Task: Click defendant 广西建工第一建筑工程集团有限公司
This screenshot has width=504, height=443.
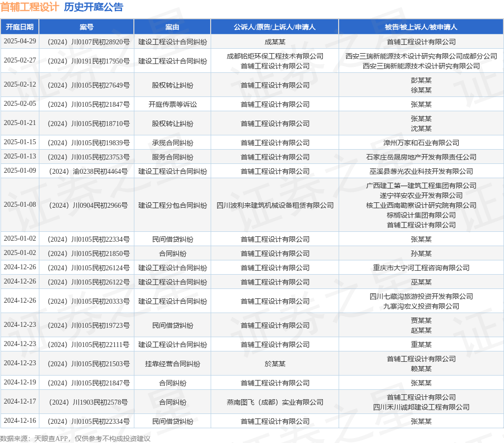Action: coord(421,186)
